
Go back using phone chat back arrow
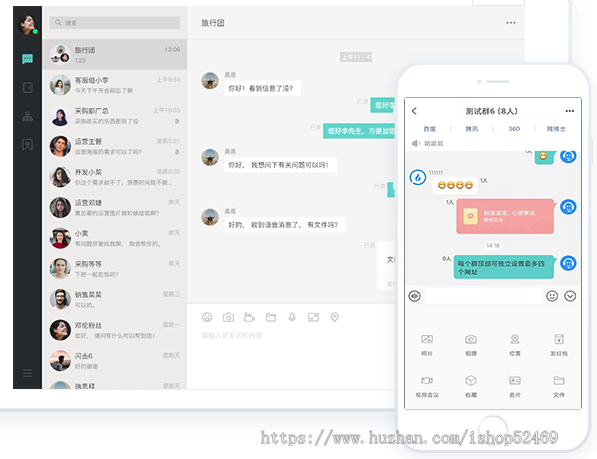[x=415, y=111]
